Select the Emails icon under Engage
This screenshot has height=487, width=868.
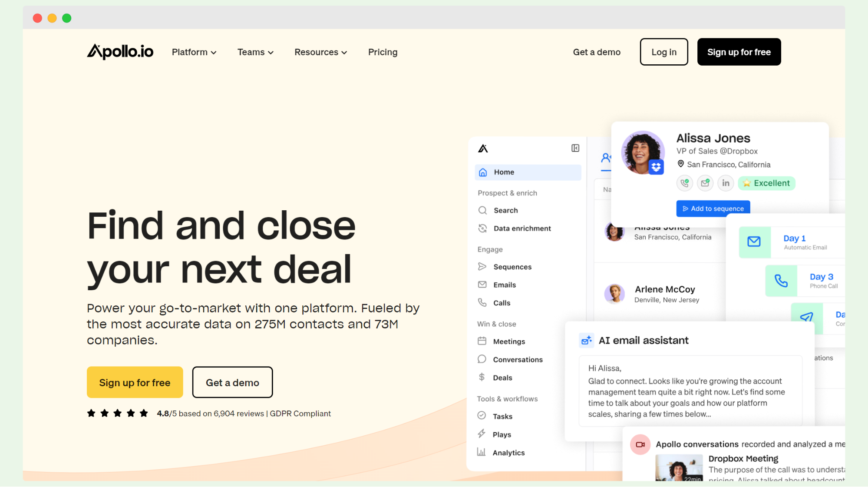point(483,285)
